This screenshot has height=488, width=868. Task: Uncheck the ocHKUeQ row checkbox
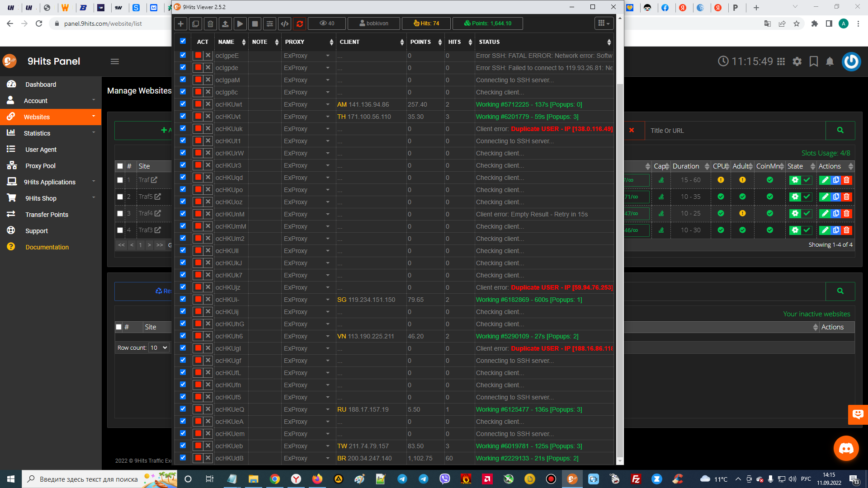[x=183, y=409]
